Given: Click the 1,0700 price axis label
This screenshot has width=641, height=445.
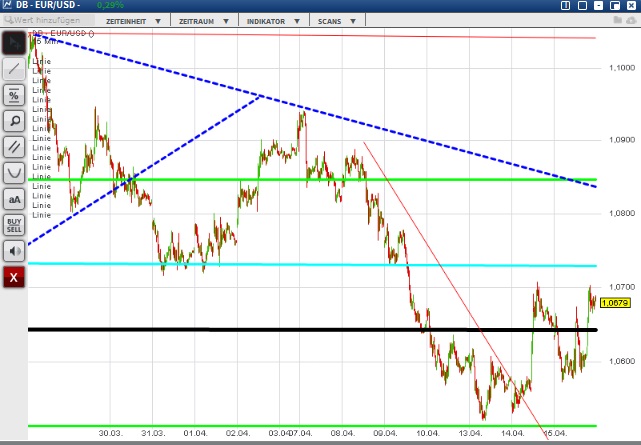Looking at the screenshot, I should point(622,287).
